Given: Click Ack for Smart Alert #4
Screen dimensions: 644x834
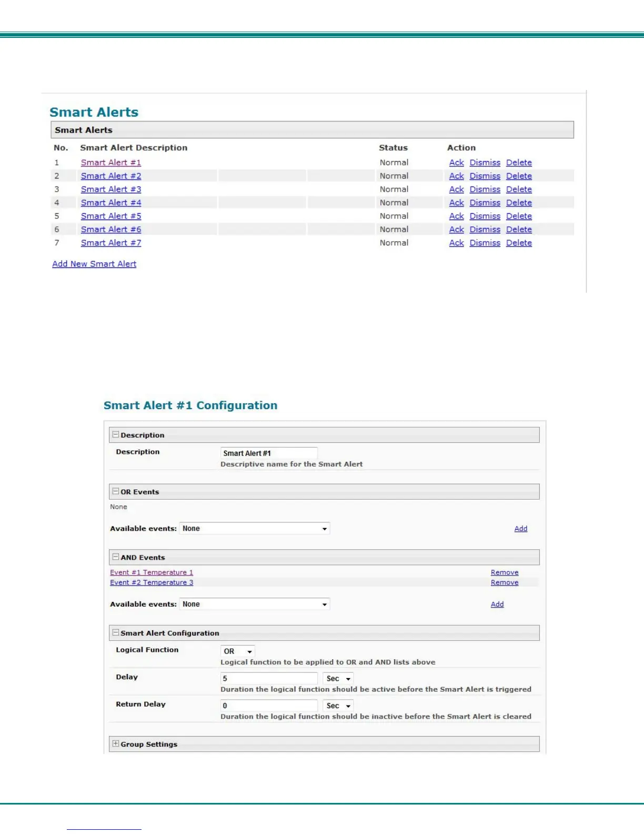Looking at the screenshot, I should (x=457, y=203).
